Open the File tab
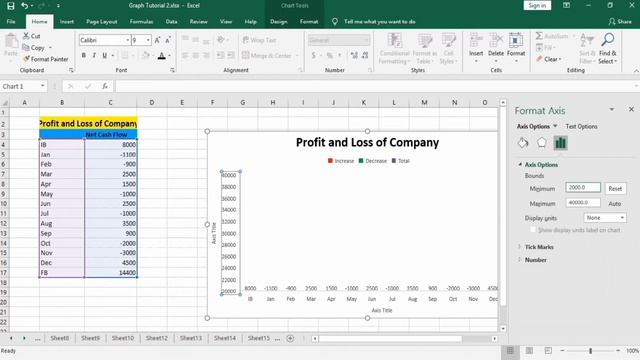 point(11,22)
